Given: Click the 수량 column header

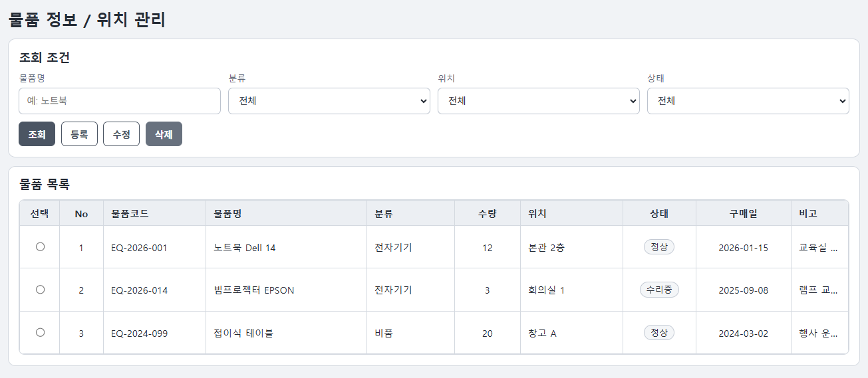Looking at the screenshot, I should pos(487,214).
